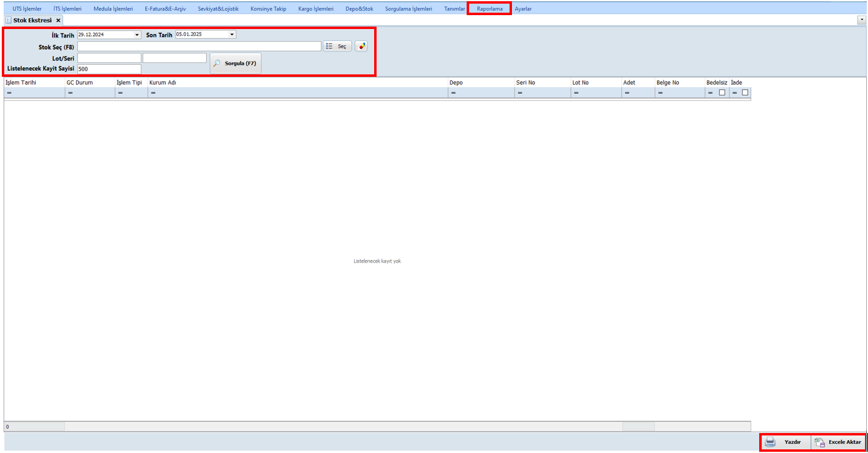Screen dimensions: 868x453
Task: Open the İlk Tarih date dropdown
Action: (x=137, y=34)
